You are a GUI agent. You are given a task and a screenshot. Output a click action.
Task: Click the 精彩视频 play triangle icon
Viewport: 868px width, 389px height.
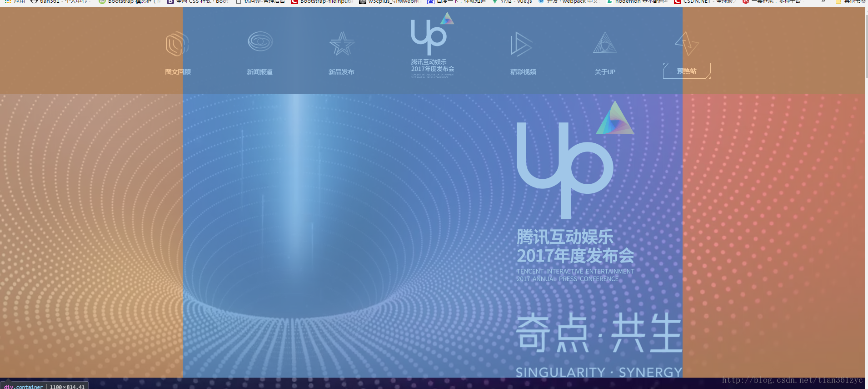[521, 44]
